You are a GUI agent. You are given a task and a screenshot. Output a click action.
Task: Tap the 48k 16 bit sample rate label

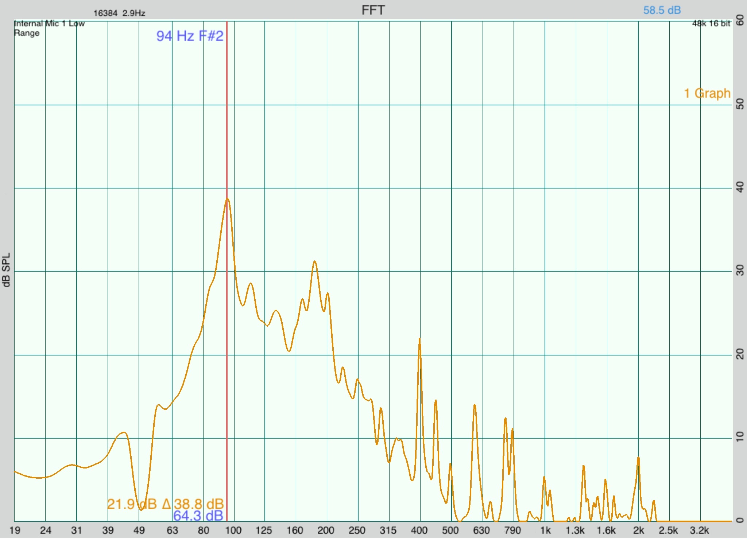711,24
